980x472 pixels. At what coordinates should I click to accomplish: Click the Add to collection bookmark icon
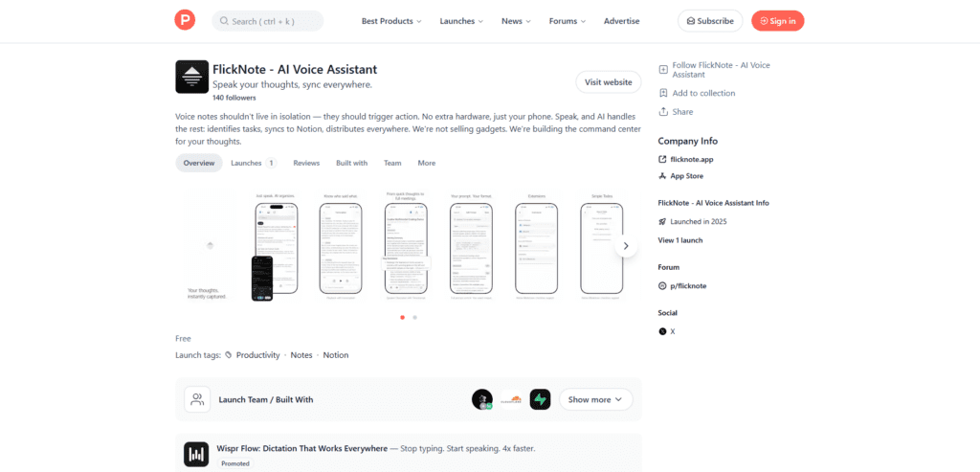point(663,93)
